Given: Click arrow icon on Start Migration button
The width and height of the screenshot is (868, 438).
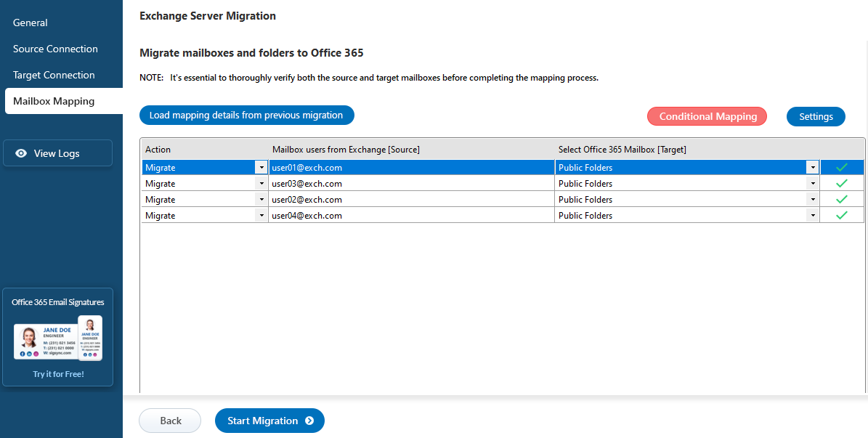Looking at the screenshot, I should click(309, 421).
